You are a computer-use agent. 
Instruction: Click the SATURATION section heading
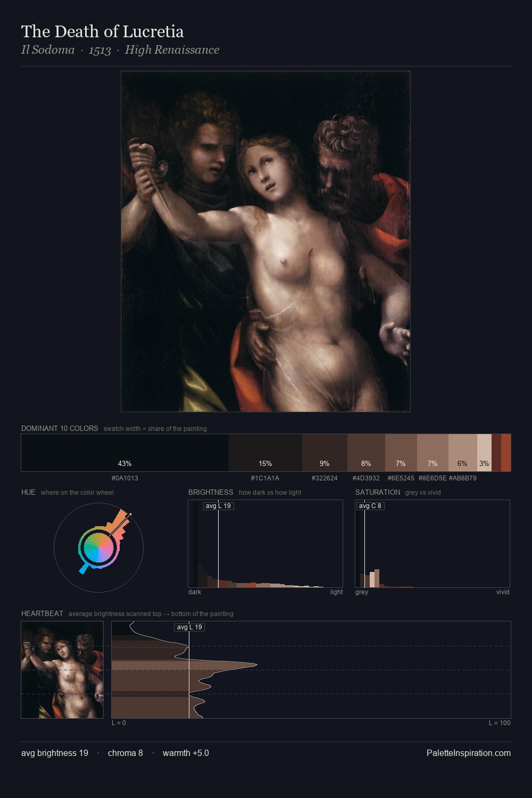[x=378, y=492]
